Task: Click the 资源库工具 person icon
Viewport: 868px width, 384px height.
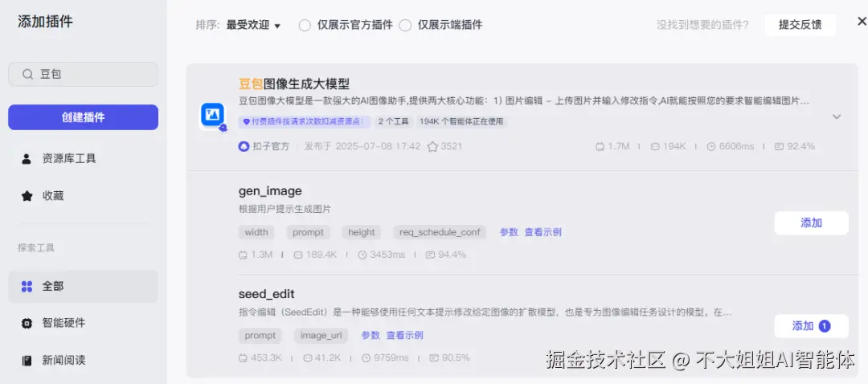Action: coord(27,159)
